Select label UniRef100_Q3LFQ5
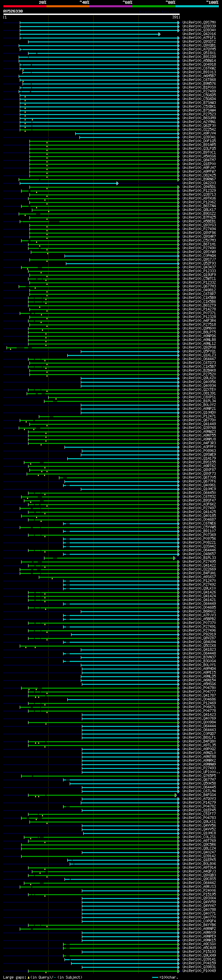This screenshot has width=222, height=980. (x=199, y=149)
